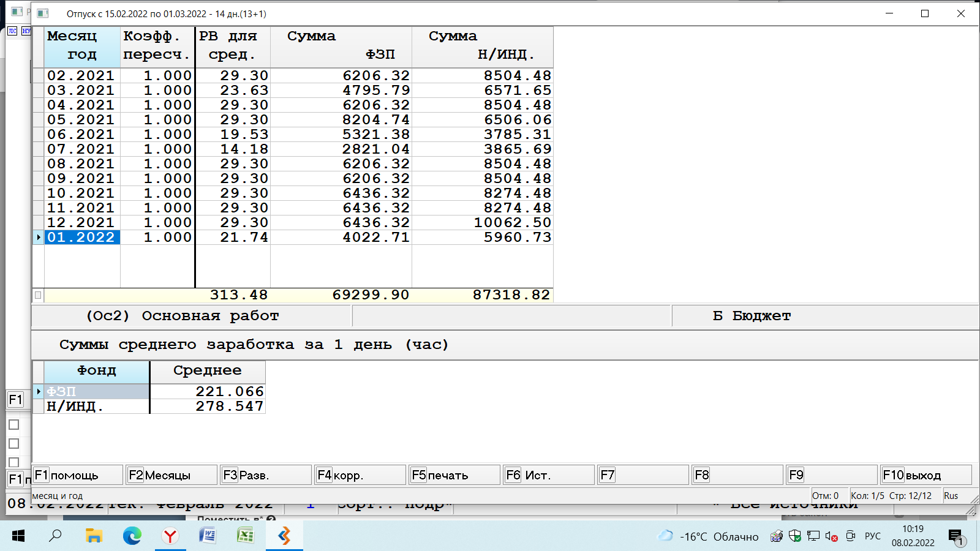Select the highlighted 01.2022 cell
The image size is (980, 551).
81,237
